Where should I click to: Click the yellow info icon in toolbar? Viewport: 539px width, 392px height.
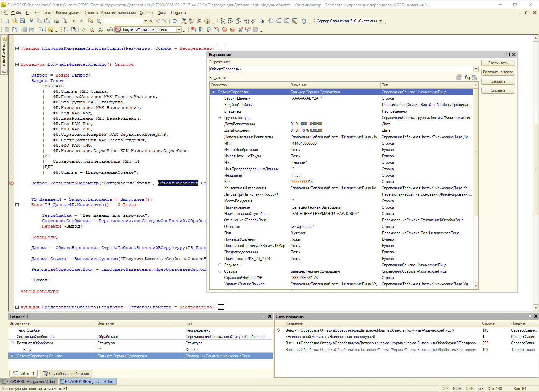207,21
